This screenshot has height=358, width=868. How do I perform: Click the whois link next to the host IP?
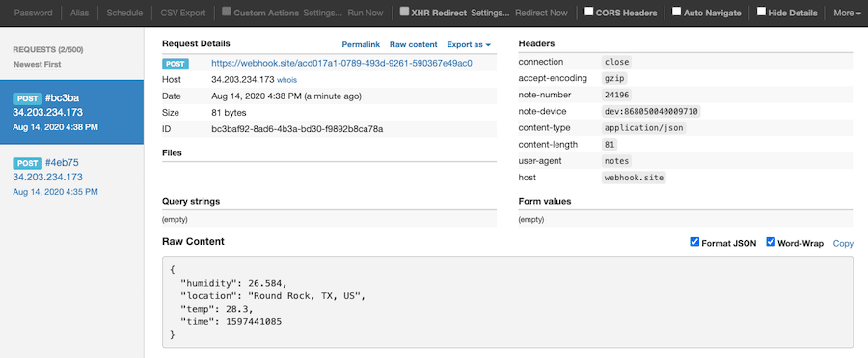(286, 80)
